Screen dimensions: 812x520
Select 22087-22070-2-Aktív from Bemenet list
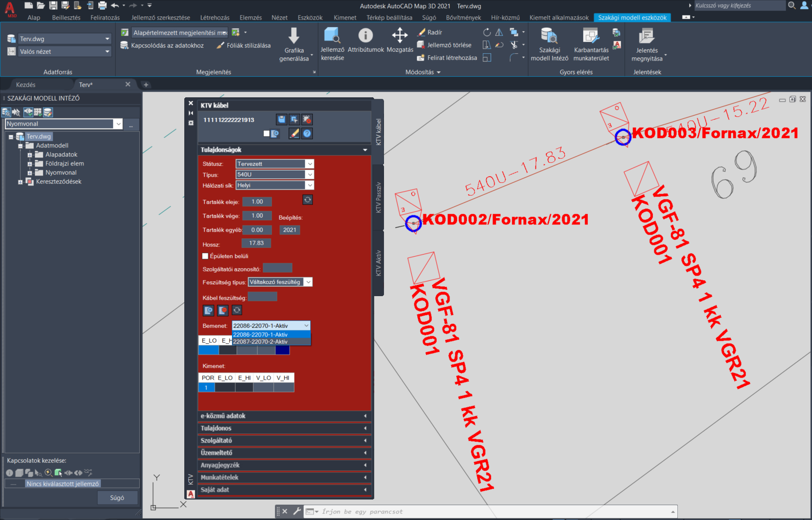tap(271, 342)
